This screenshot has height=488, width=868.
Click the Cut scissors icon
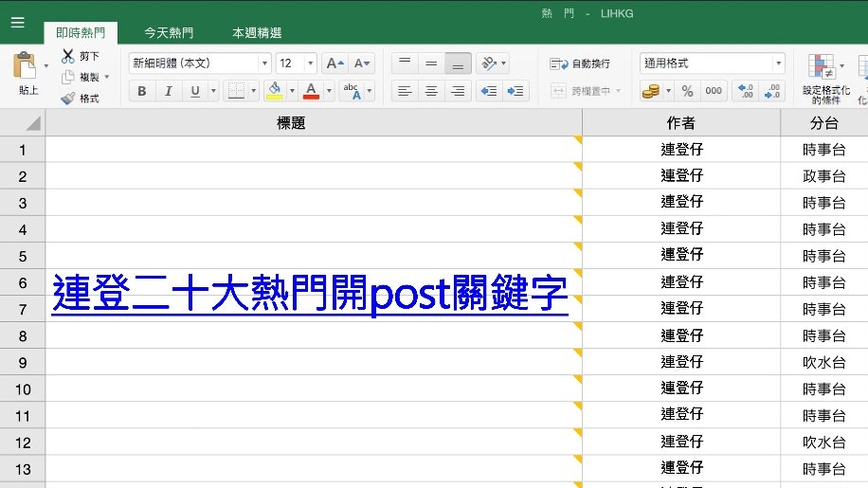(x=68, y=56)
